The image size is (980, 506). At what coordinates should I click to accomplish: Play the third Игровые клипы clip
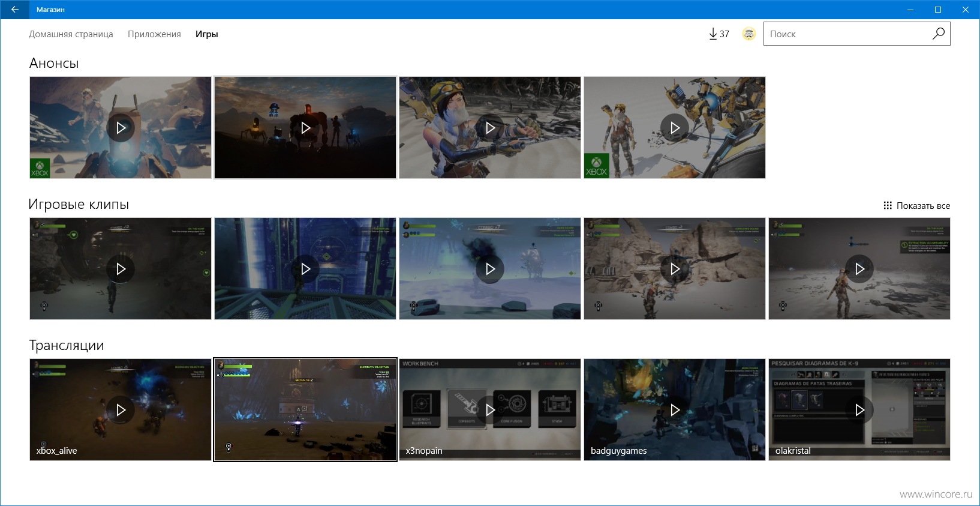click(490, 269)
